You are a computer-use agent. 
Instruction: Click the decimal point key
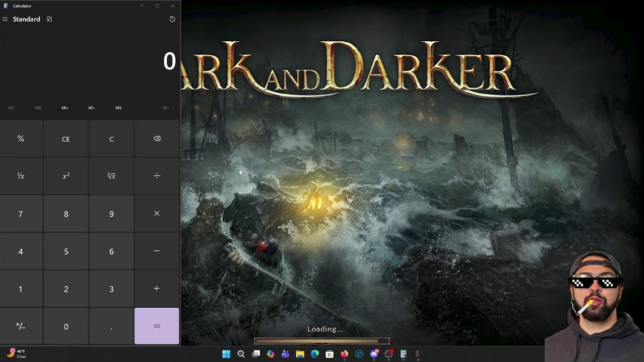111,326
